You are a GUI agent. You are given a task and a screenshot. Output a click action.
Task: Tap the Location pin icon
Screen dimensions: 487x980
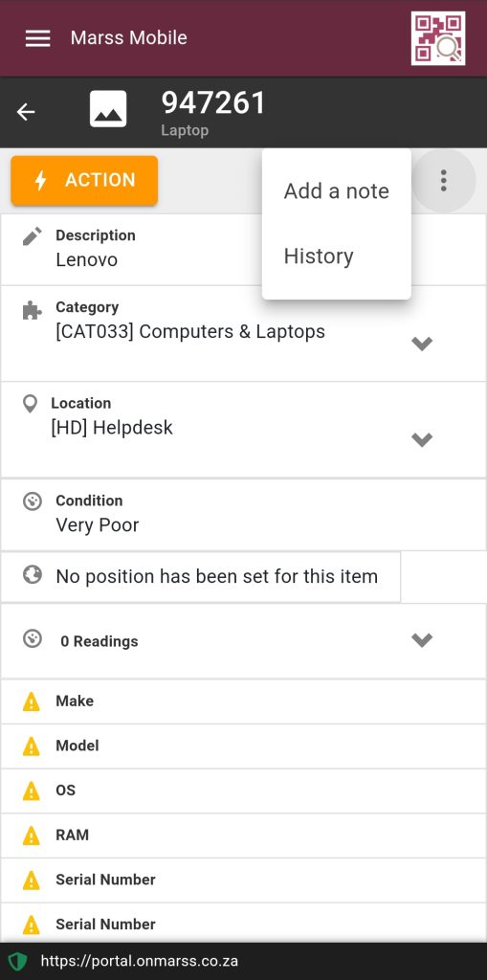coord(30,404)
